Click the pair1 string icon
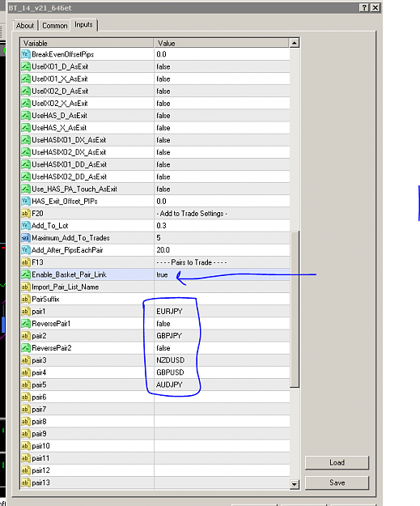420x506 pixels. coord(25,312)
